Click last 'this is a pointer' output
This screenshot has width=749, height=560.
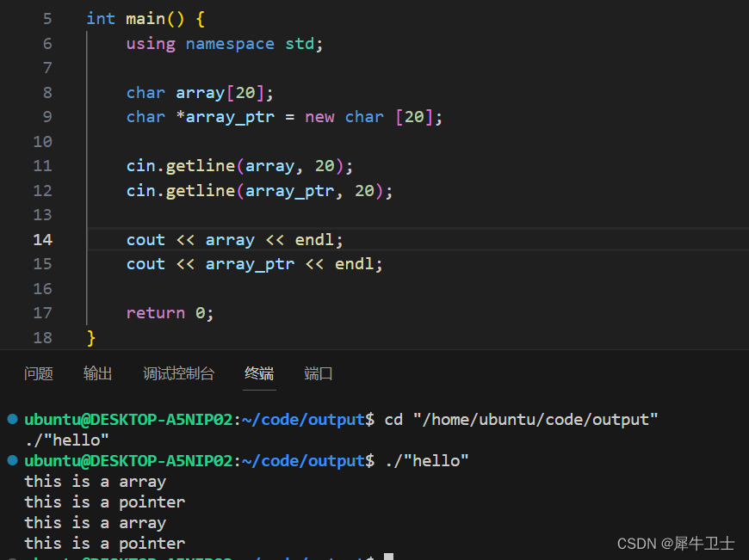pos(105,543)
